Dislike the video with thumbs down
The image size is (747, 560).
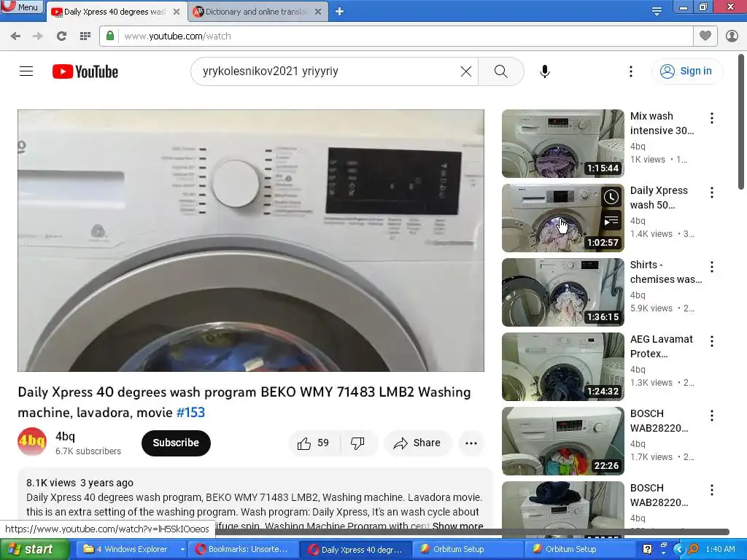[x=357, y=443]
